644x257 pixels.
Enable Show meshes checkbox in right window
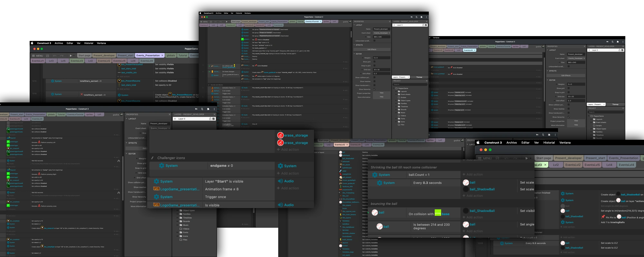tap(569, 109)
